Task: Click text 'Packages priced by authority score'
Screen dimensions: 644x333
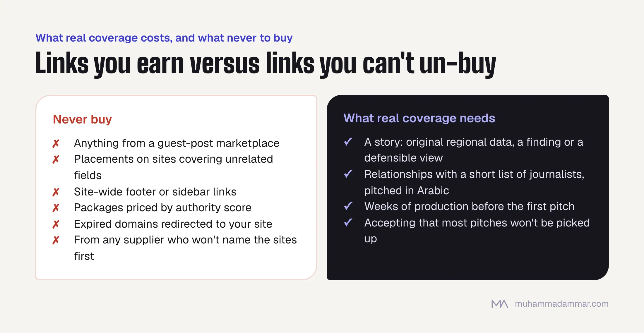Action: (x=163, y=208)
